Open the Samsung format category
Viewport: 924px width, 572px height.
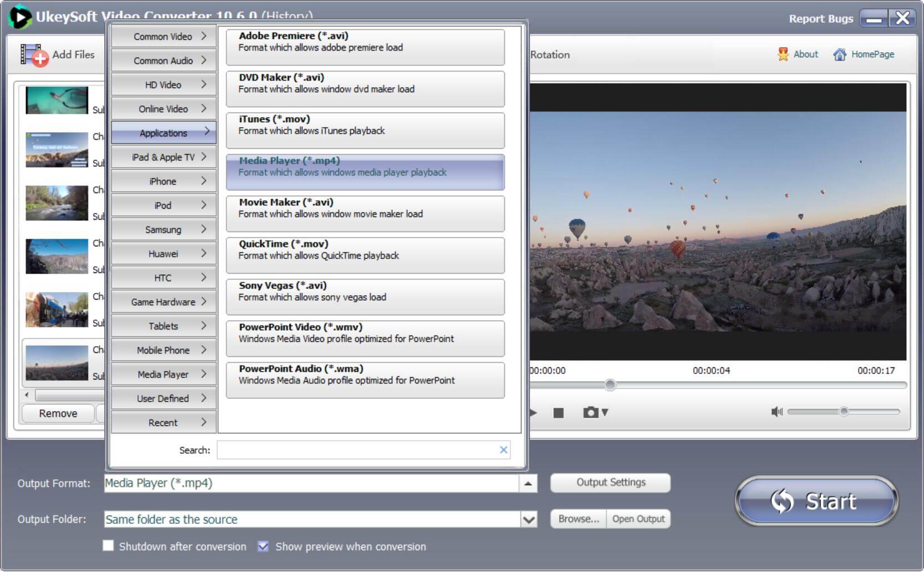(x=164, y=230)
